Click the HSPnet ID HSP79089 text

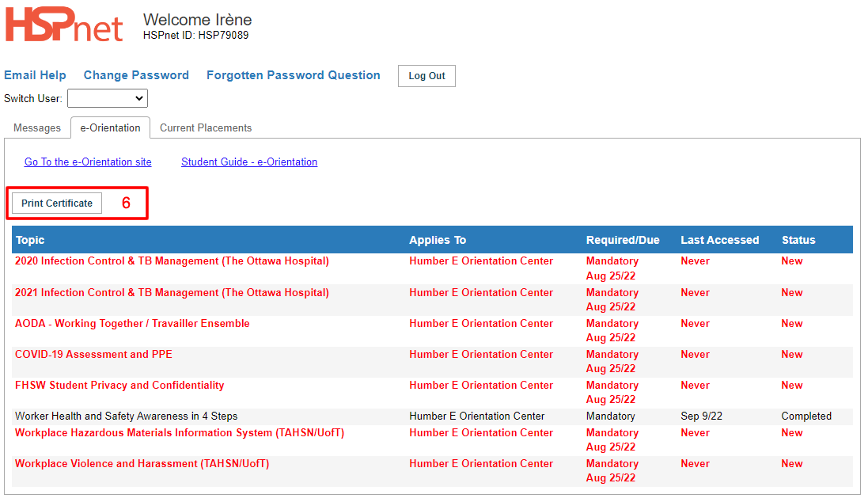[196, 36]
